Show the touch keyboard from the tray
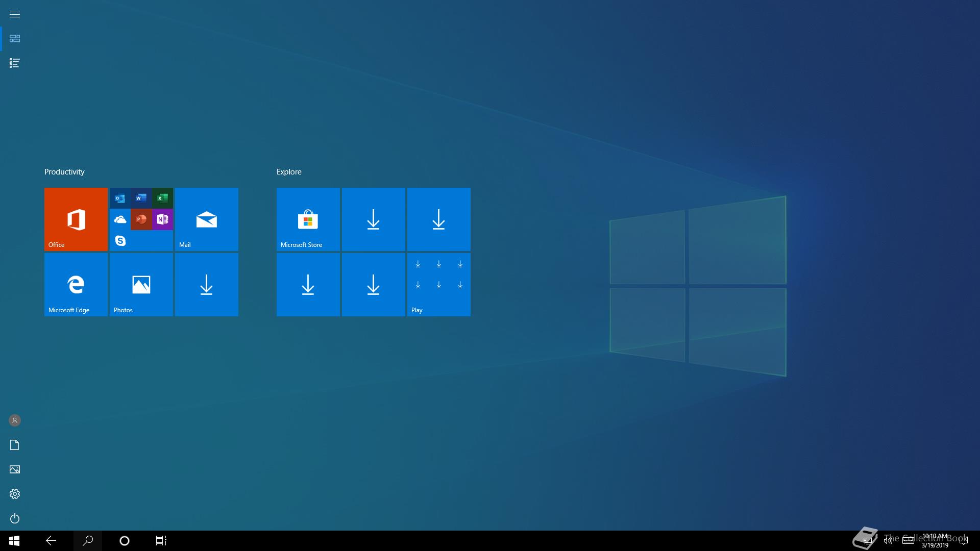This screenshot has height=551, width=980. (908, 541)
